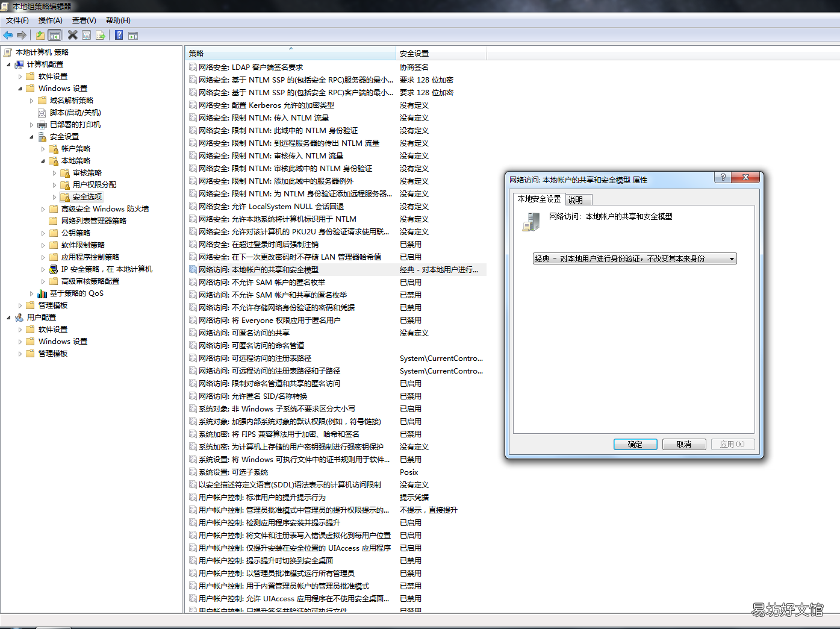Screen dimensions: 840x629
Task: Click the Delete (X) toolbar icon
Action: [x=73, y=36]
